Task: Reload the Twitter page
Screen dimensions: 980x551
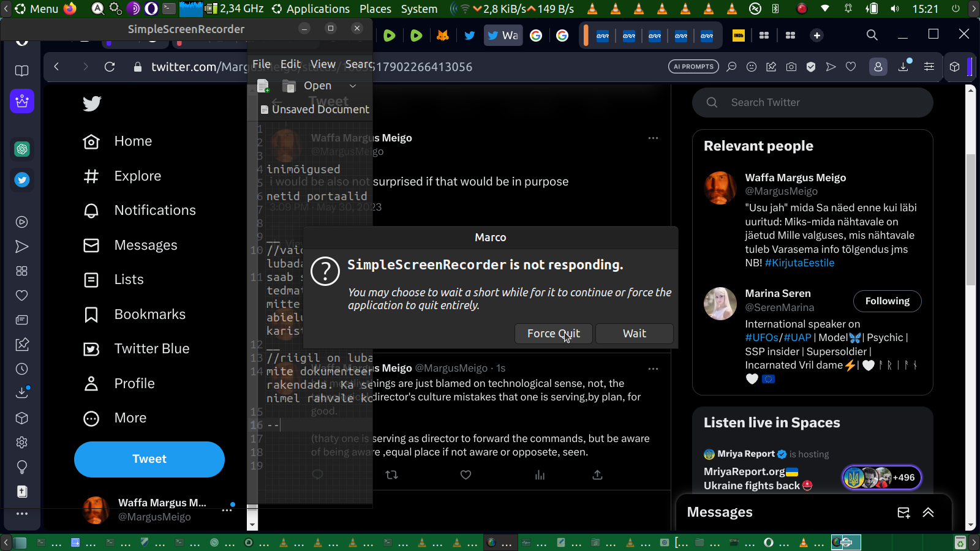Action: pos(110,67)
